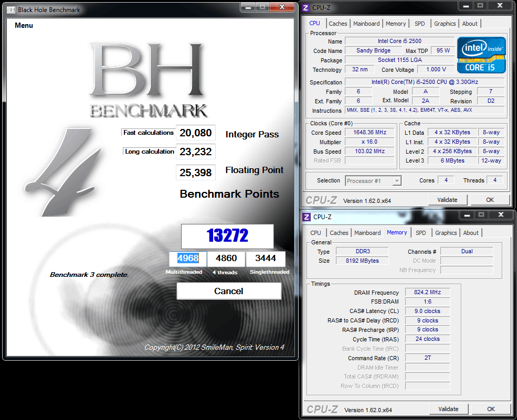Click the Socket 1155 LGA package field
This screenshot has height=420, width=517.
[399, 60]
